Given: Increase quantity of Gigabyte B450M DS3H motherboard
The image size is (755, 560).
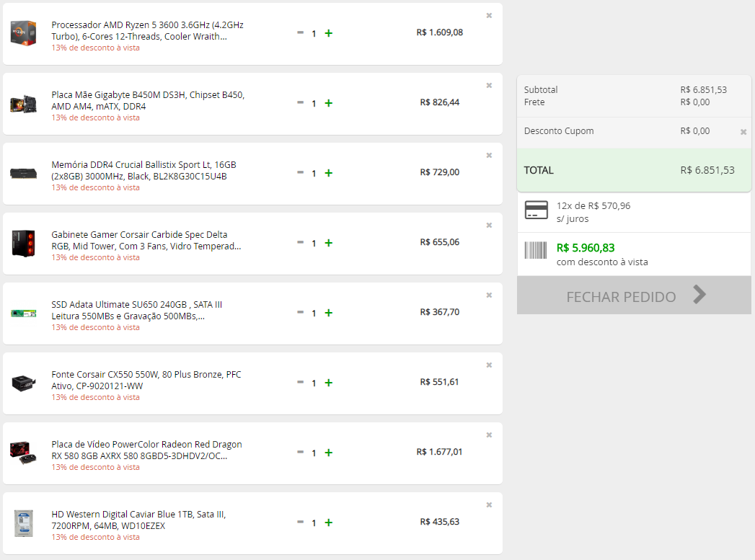Looking at the screenshot, I should pyautogui.click(x=328, y=103).
